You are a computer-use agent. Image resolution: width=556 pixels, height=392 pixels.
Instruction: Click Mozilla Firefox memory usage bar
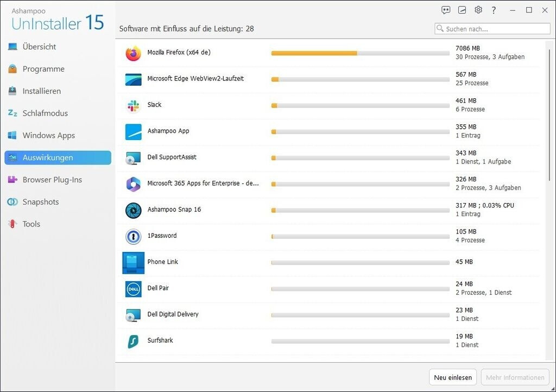click(x=360, y=53)
